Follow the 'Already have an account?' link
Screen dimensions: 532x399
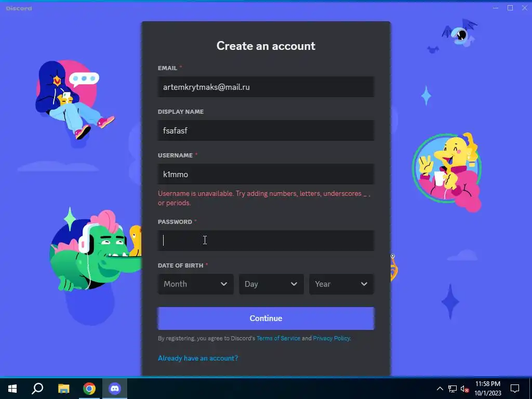tap(198, 358)
